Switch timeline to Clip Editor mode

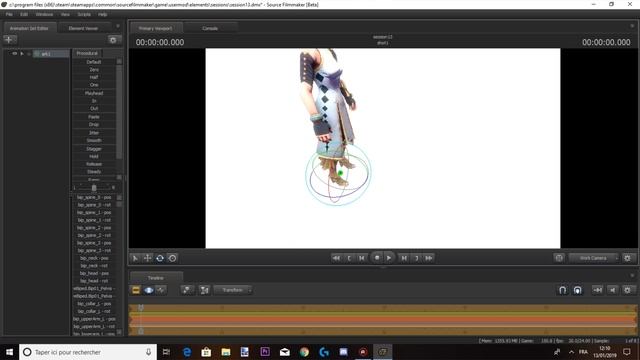136,290
